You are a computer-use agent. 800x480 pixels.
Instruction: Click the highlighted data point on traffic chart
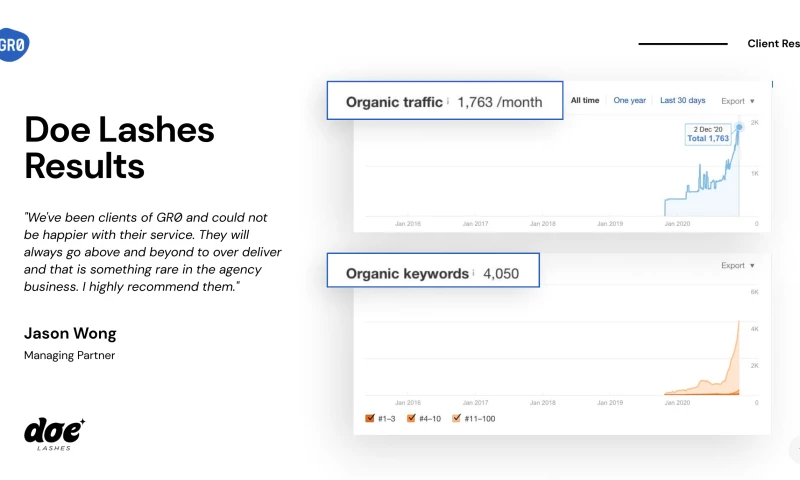pos(740,126)
